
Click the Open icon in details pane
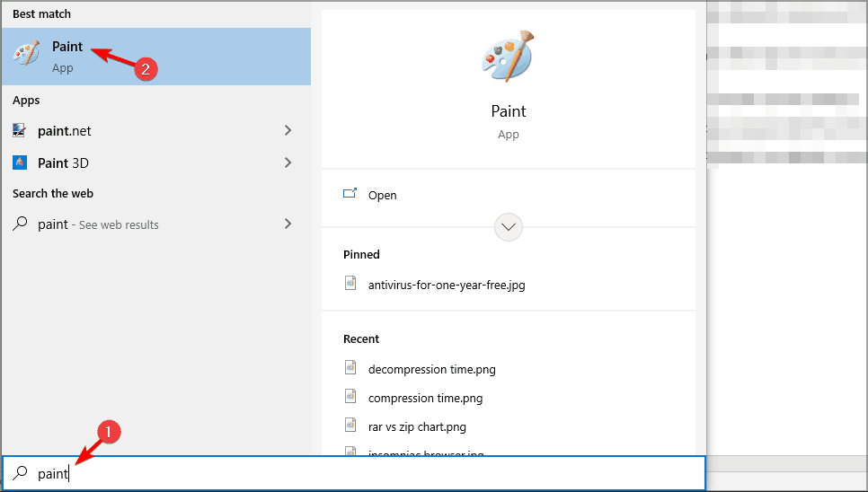click(x=350, y=194)
